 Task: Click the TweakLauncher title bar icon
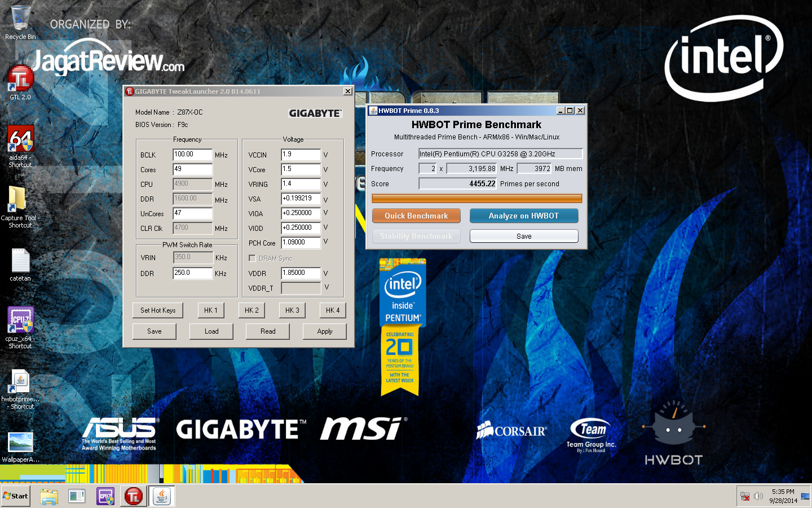click(129, 91)
